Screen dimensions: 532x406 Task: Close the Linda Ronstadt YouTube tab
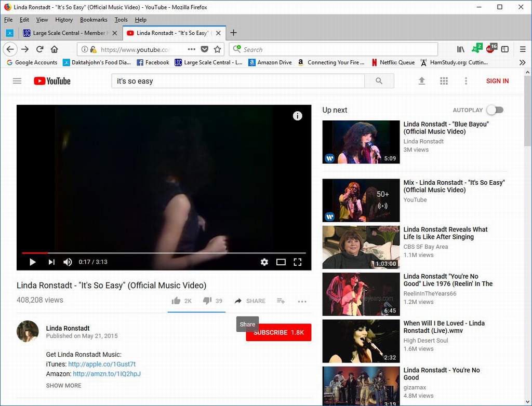(x=219, y=33)
